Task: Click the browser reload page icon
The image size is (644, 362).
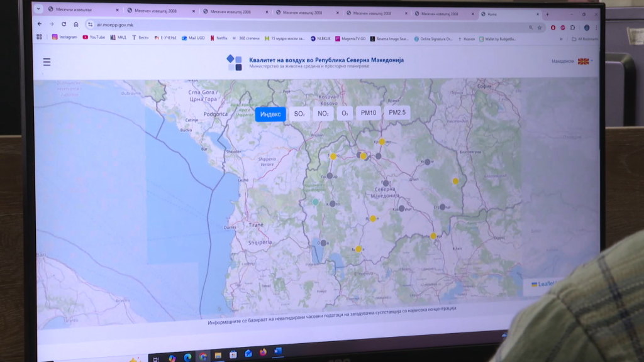Action: (64, 25)
